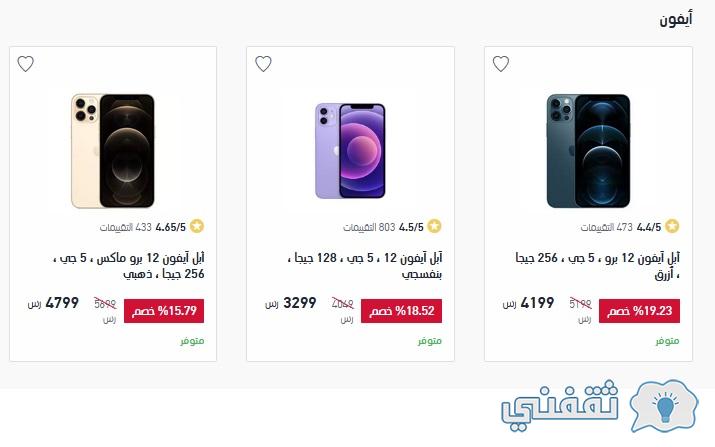
Task: View the 473 reviews count
Action: (x=606, y=227)
